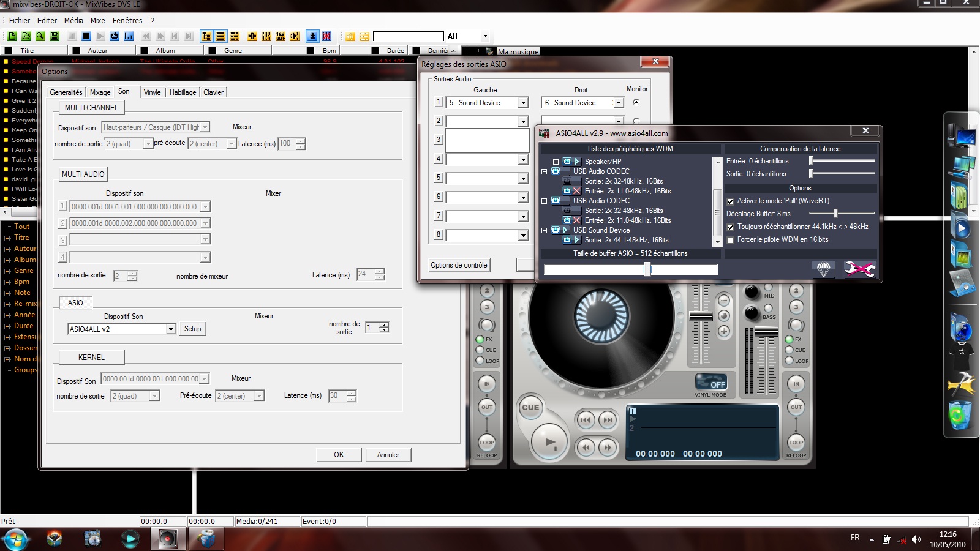Click the Annuler button in Options
This screenshot has height=551, width=980.
[x=388, y=455]
